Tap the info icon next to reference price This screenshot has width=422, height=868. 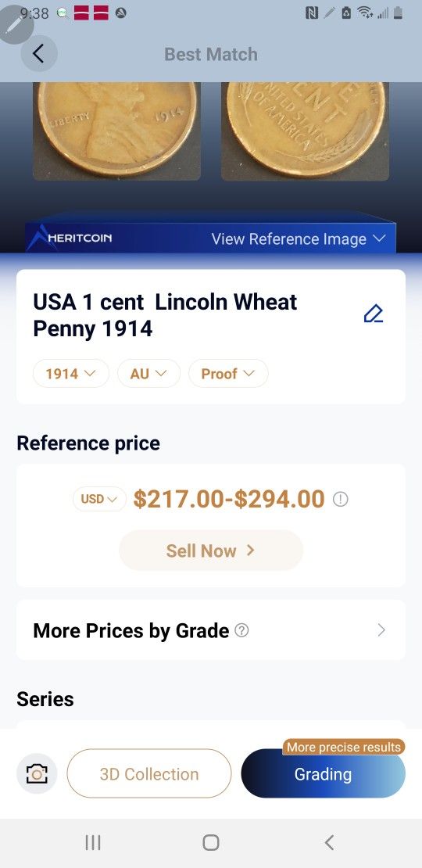click(341, 500)
